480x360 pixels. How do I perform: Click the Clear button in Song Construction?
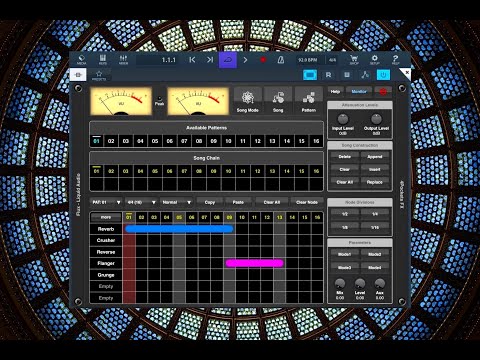tap(345, 169)
